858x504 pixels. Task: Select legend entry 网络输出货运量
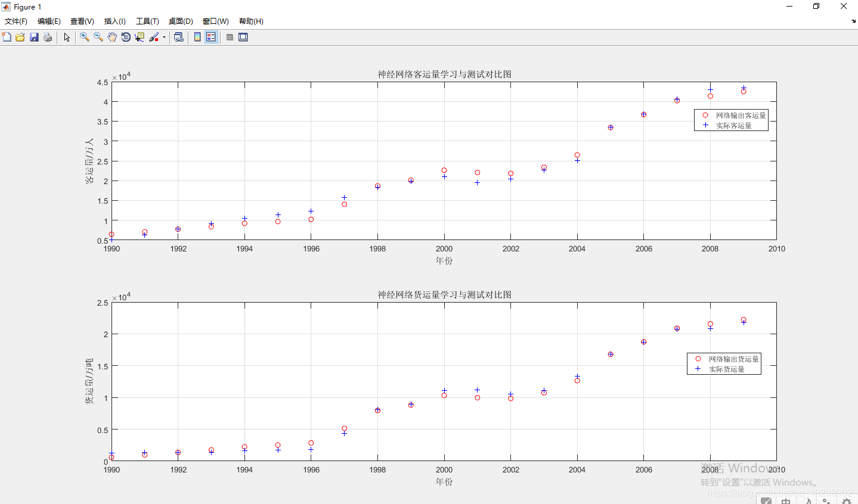tap(733, 359)
